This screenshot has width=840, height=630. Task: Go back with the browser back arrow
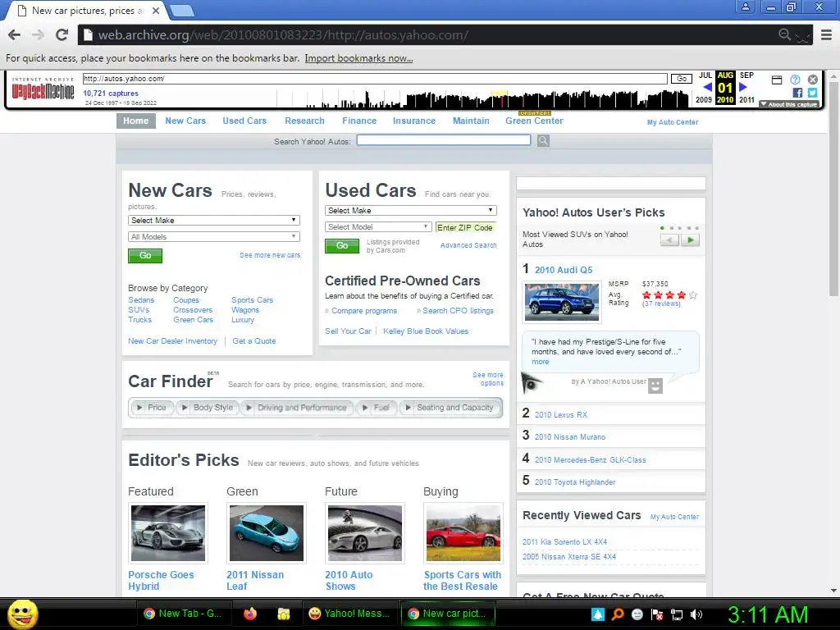pyautogui.click(x=15, y=34)
